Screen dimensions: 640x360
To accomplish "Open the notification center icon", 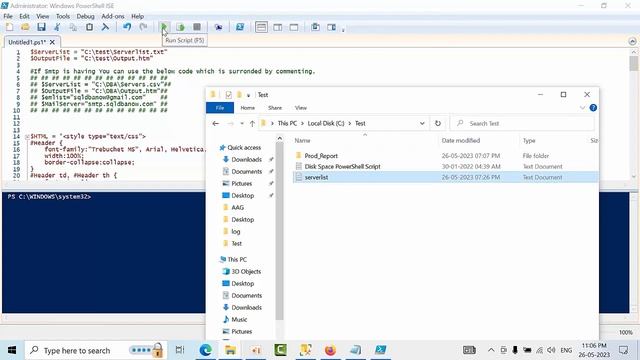I will pos(623,350).
